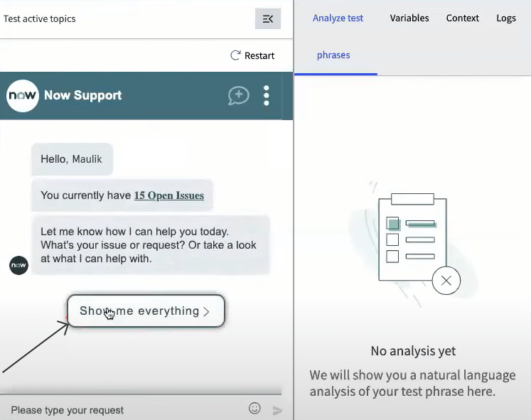This screenshot has width=531, height=420.
Task: Open the Logs tab
Action: (x=506, y=18)
